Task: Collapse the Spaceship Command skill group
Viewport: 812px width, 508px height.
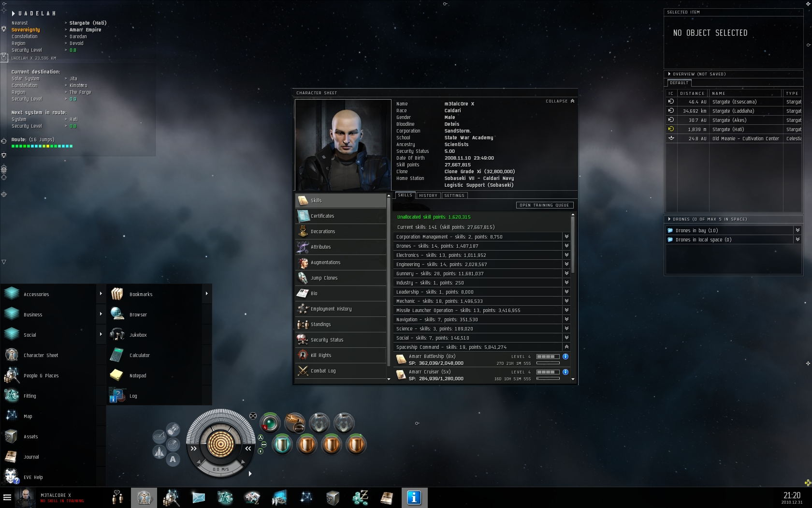Action: pos(566,347)
